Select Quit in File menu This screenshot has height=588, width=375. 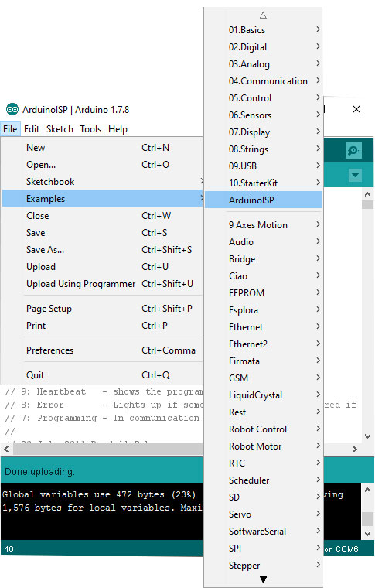(103, 375)
